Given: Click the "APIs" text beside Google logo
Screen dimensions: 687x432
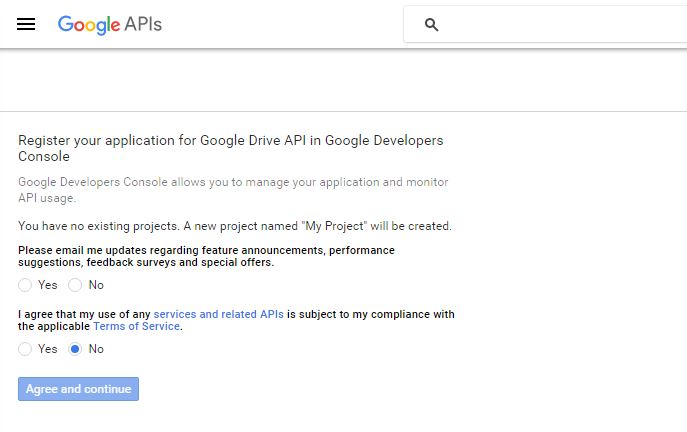Looking at the screenshot, I should click(143, 24).
